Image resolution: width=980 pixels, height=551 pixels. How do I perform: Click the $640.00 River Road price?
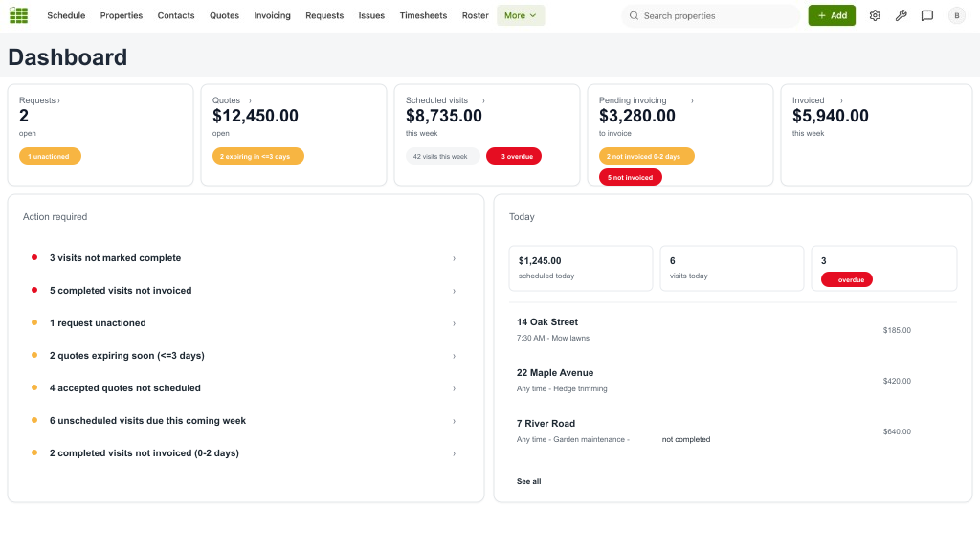[x=897, y=431]
